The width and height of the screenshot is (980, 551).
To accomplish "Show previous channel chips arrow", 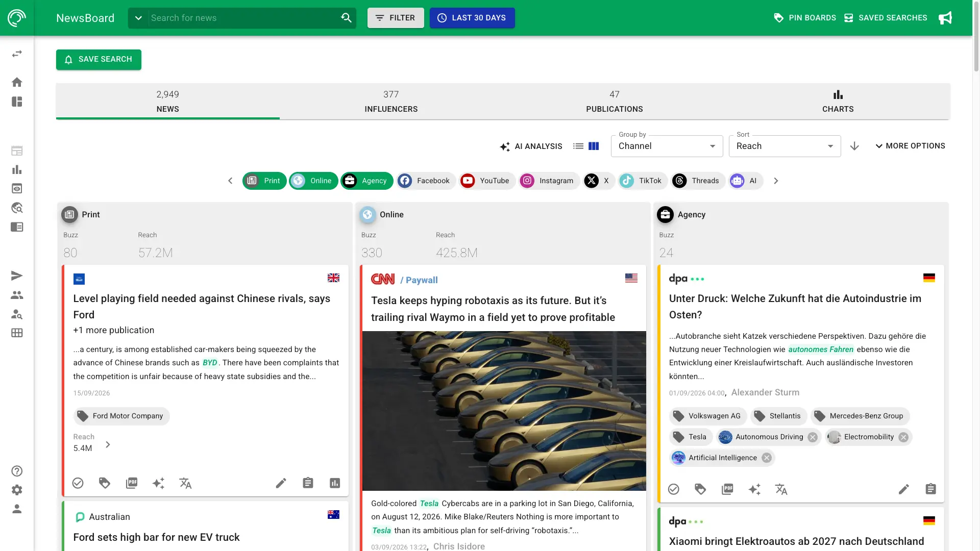I will click(230, 181).
